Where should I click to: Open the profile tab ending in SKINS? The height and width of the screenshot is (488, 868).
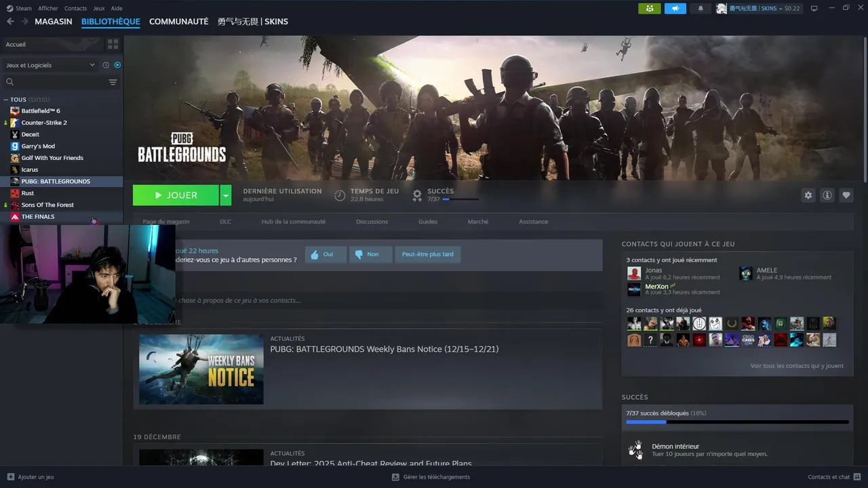pyautogui.click(x=252, y=22)
